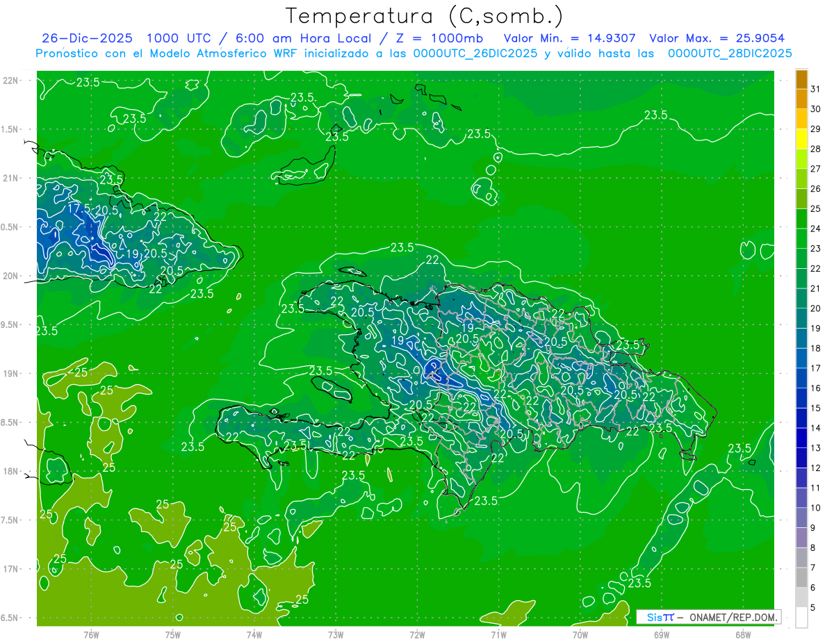Click the "76W" longitude axis label

point(91,634)
